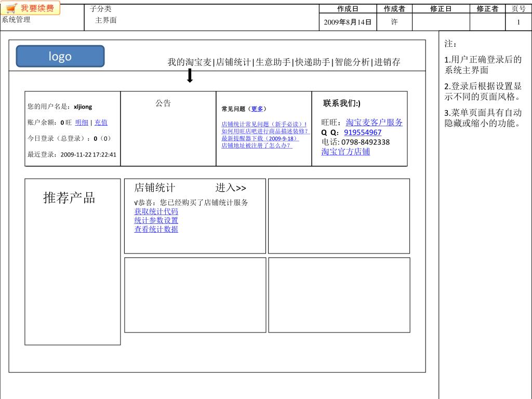Click the 充值 recharge link
Screen dimensions: 532x399
101,123
